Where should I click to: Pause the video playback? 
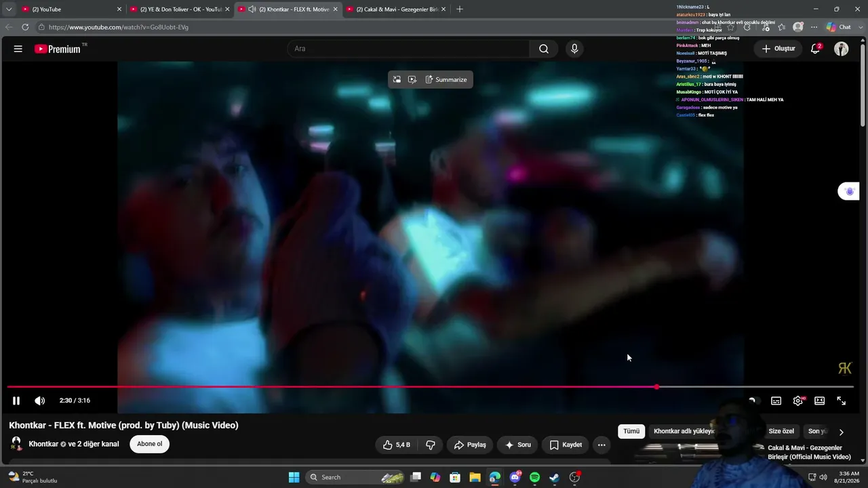tap(16, 401)
